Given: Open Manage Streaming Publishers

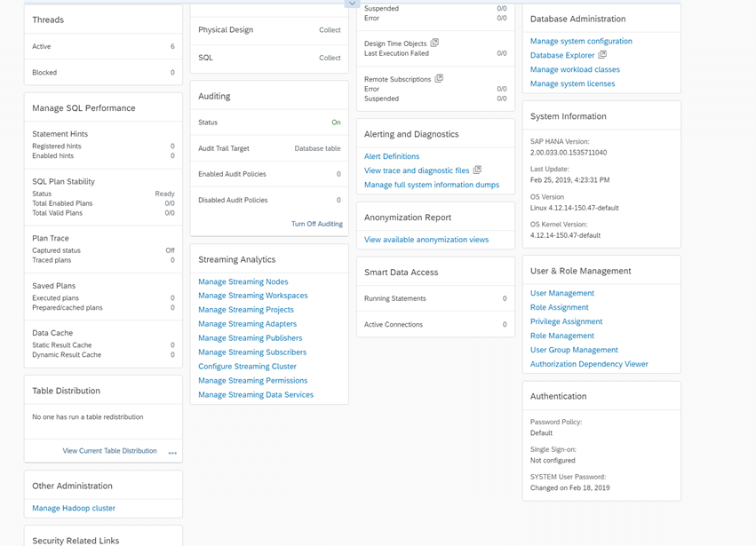Looking at the screenshot, I should pos(251,338).
